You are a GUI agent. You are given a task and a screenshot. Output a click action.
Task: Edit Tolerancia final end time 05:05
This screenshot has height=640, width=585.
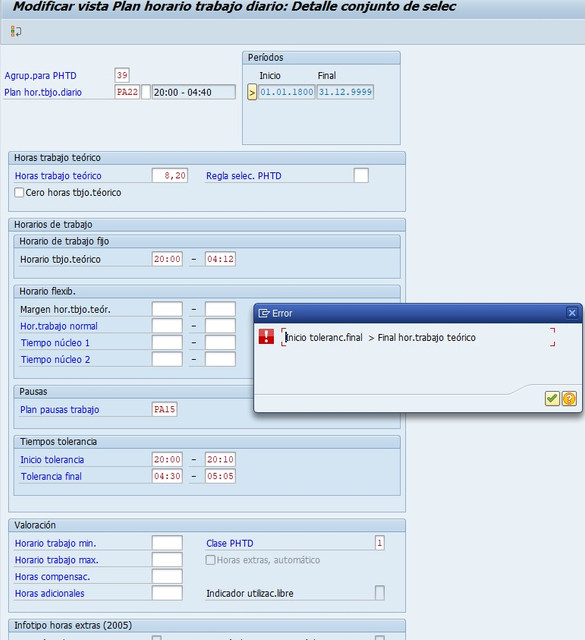[220, 476]
